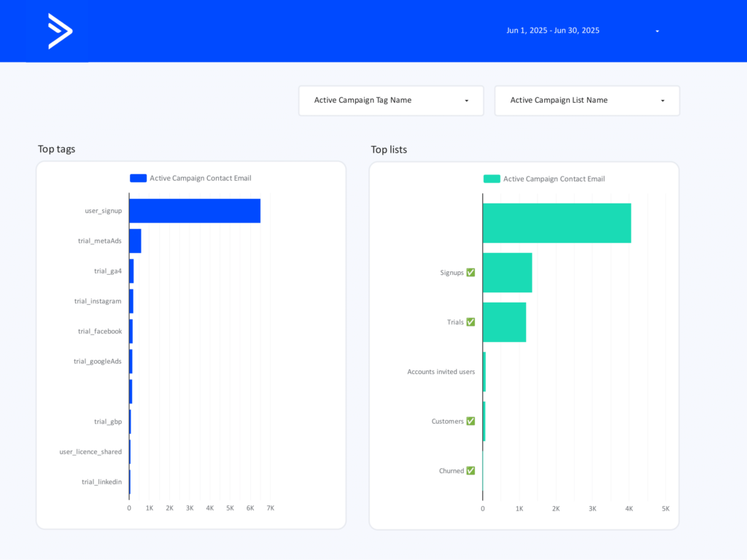Viewport: 747px width, 560px height.
Task: Click the trial_ga4 tag label
Action: click(108, 271)
